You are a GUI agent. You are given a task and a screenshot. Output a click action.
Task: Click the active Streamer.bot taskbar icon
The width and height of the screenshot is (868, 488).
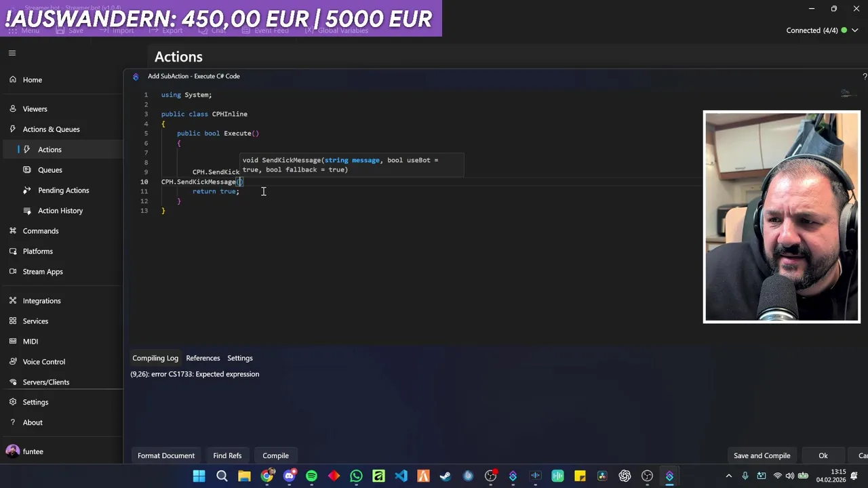click(x=669, y=476)
